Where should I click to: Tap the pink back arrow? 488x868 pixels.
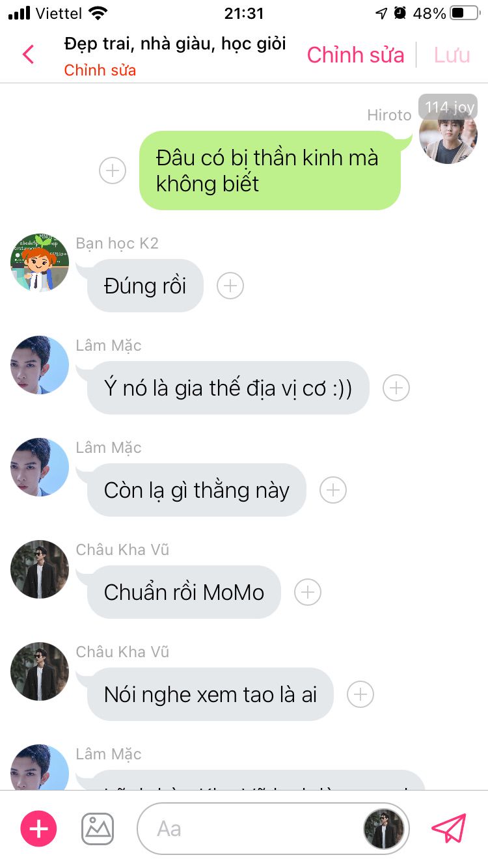click(x=28, y=54)
